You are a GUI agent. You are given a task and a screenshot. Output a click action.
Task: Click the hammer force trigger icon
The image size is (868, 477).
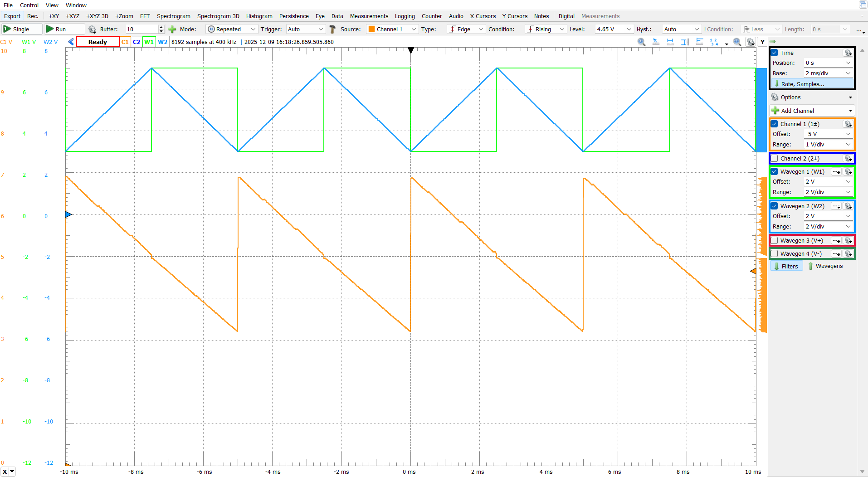pos(332,29)
